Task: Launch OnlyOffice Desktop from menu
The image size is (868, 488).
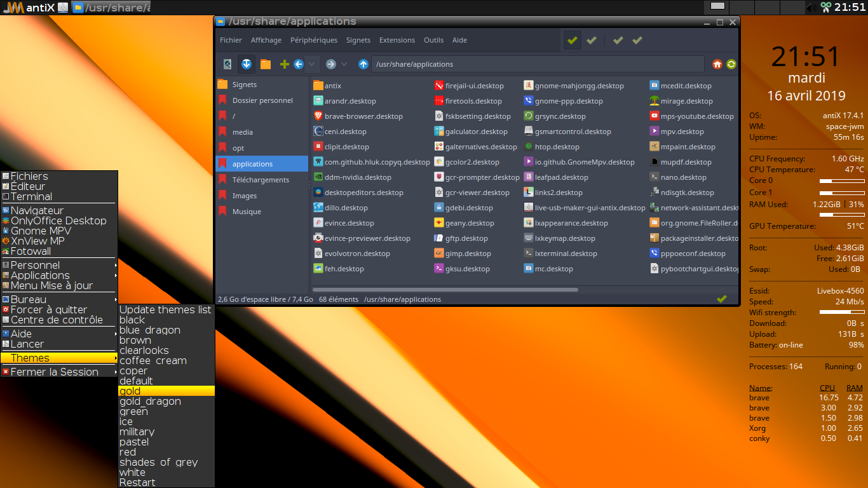Action: point(60,220)
